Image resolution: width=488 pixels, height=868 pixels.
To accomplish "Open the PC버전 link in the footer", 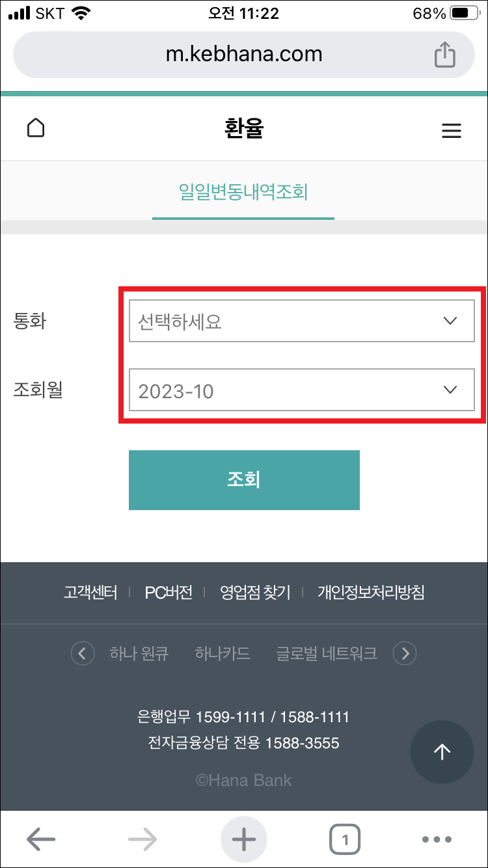I will [167, 592].
